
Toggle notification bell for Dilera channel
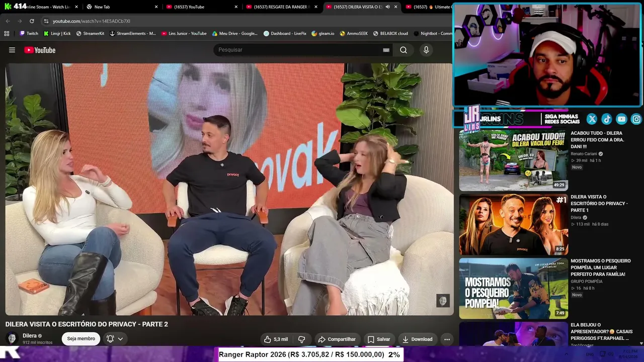[x=110, y=339]
